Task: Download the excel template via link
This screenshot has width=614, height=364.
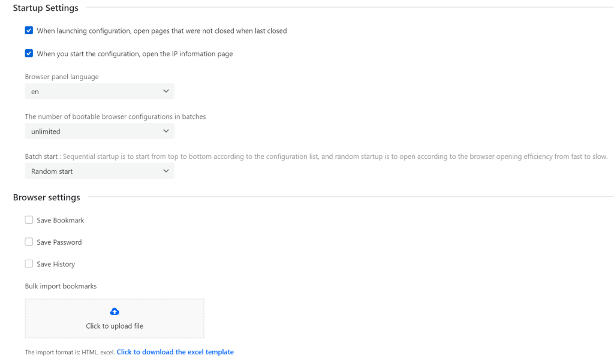Action: [x=175, y=352]
